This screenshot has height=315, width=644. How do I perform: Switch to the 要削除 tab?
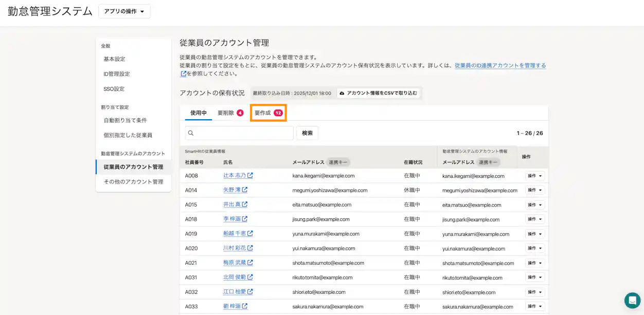[225, 113]
